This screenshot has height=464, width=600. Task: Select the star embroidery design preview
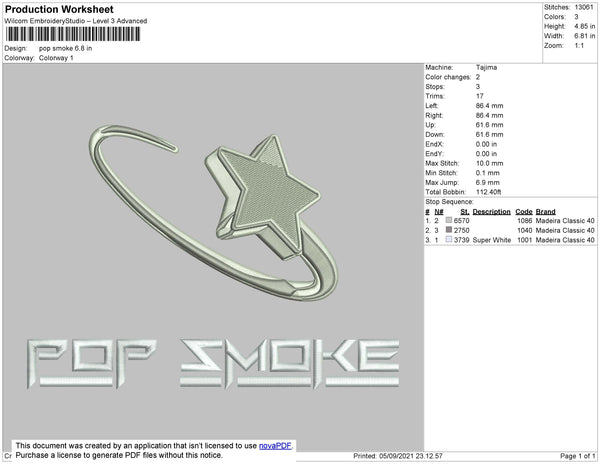coord(214,212)
